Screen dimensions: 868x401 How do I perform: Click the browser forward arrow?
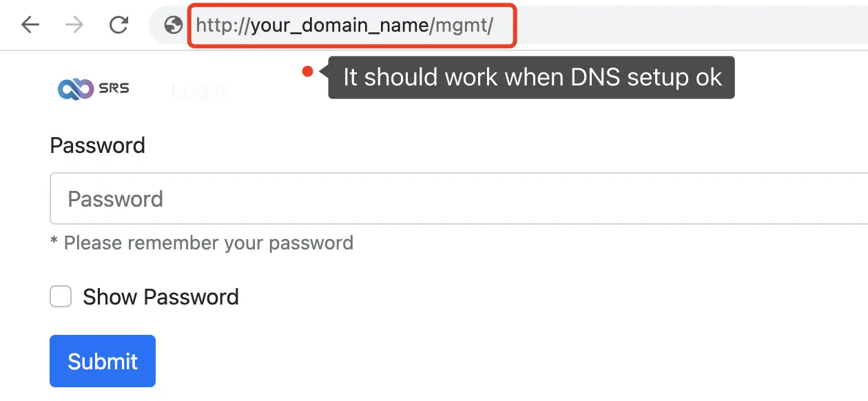pos(74,25)
